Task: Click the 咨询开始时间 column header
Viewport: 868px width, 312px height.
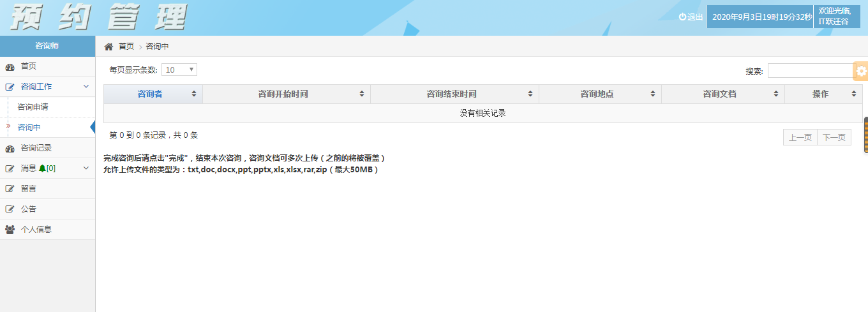Action: pyautogui.click(x=286, y=94)
